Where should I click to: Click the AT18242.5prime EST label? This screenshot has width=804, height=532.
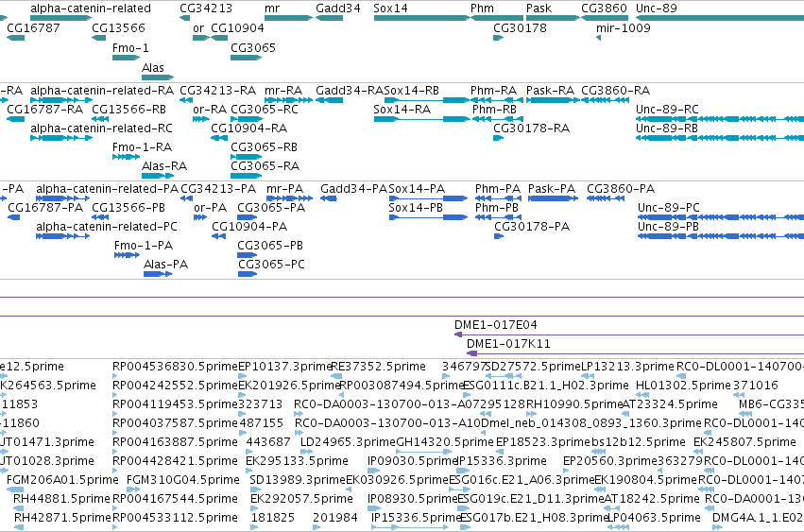point(652,499)
